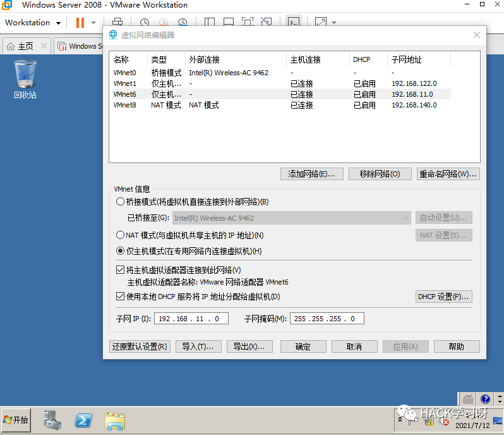This screenshot has height=435, width=504.
Task: Click the 子网 IP input field
Action: click(x=191, y=319)
